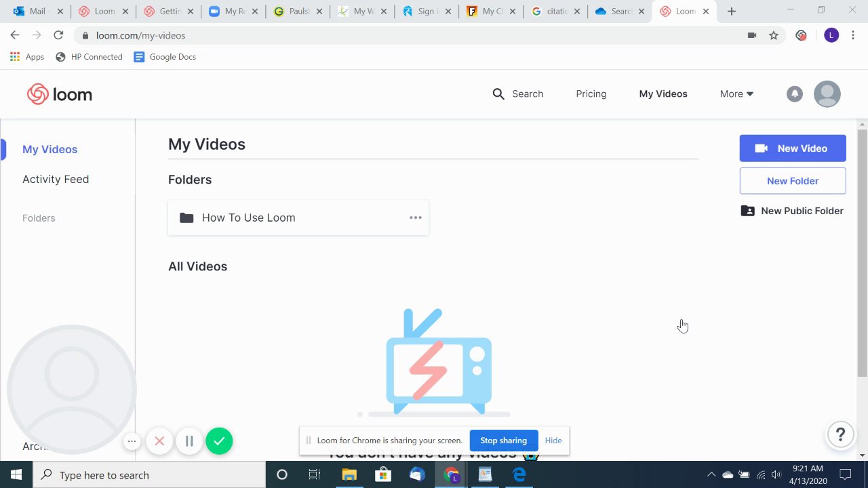Reload the page
The image size is (868, 488).
58,35
